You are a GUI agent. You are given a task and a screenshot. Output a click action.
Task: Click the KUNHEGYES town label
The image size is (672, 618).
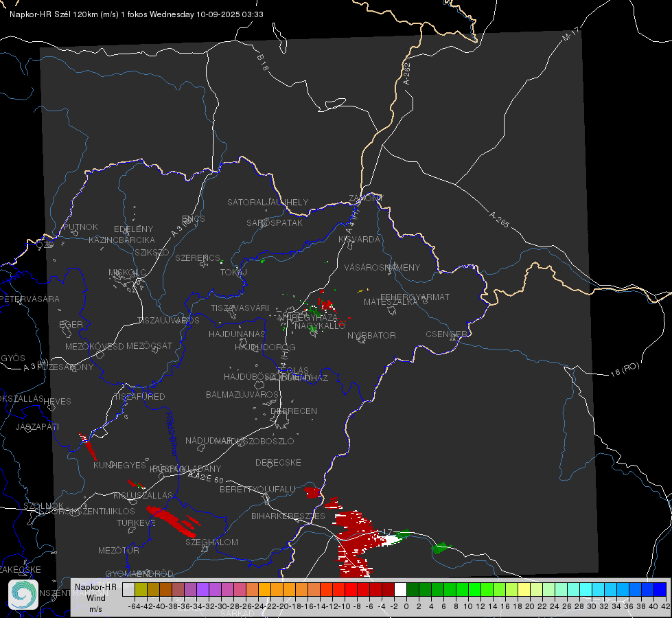click(x=120, y=466)
